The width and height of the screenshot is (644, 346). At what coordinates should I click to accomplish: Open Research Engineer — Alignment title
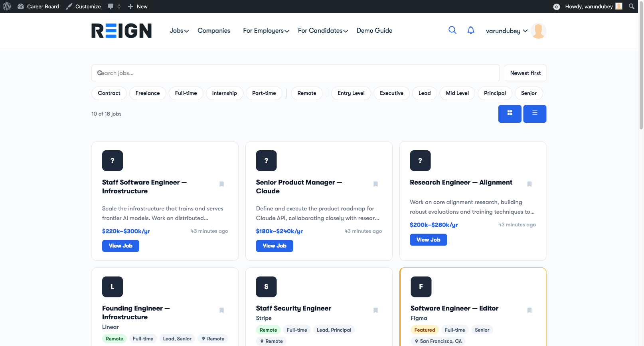click(x=461, y=183)
